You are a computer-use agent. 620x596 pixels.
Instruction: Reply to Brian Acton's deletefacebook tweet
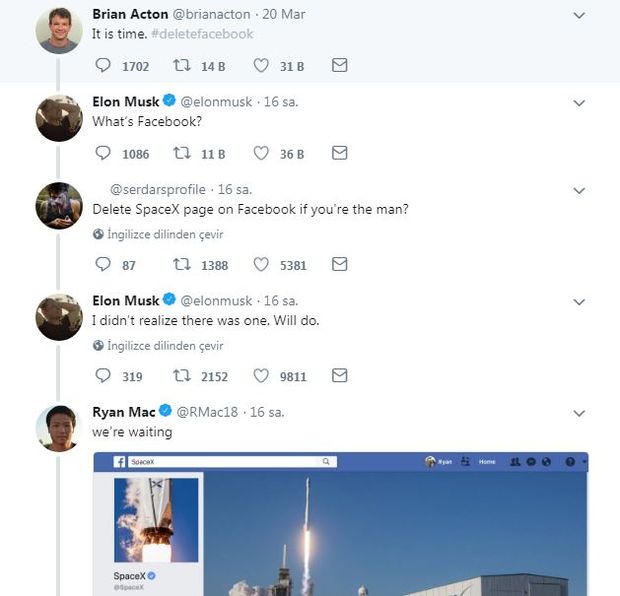(x=103, y=65)
